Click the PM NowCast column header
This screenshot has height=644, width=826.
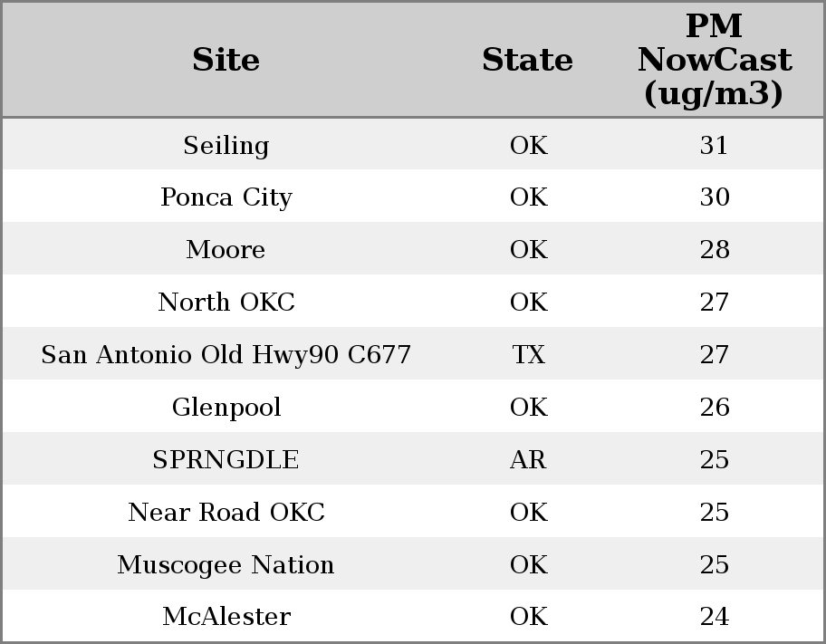pos(714,60)
